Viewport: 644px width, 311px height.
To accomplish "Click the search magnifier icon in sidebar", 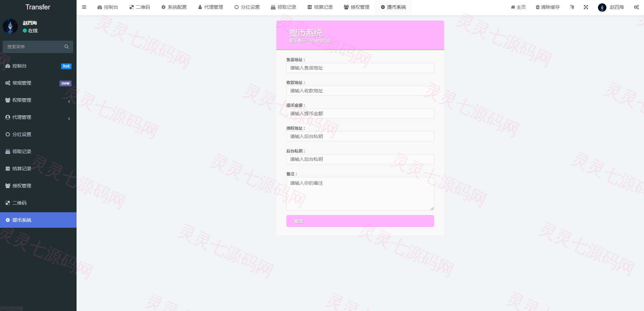I will [66, 47].
